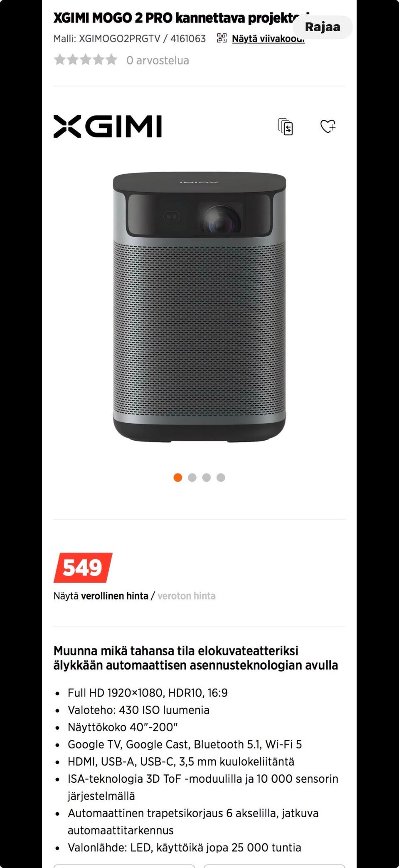Open Näytä viivakoodi link
The height and width of the screenshot is (868, 399).
click(x=268, y=39)
